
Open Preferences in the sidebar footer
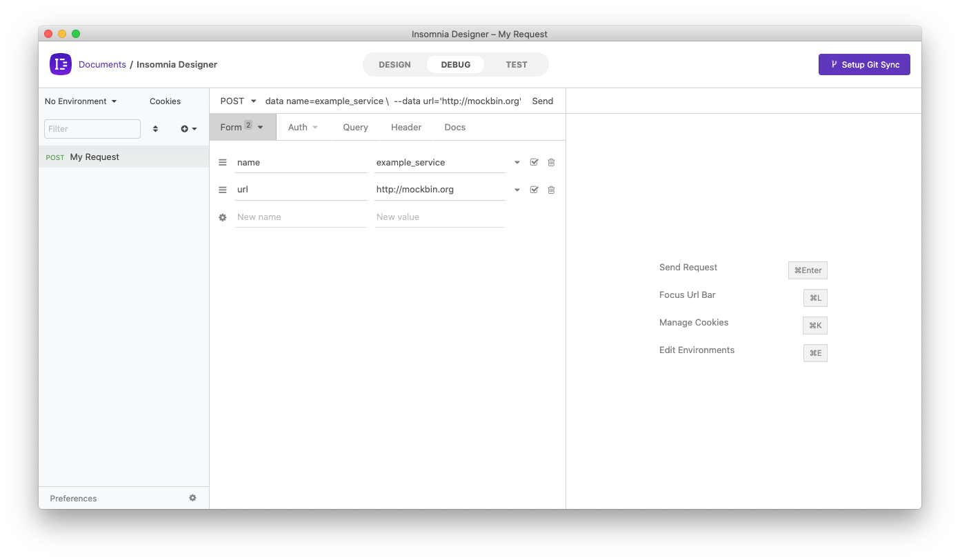(x=73, y=498)
